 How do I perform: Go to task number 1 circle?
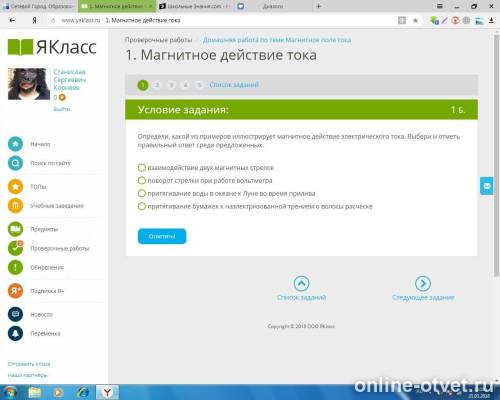[x=143, y=85]
